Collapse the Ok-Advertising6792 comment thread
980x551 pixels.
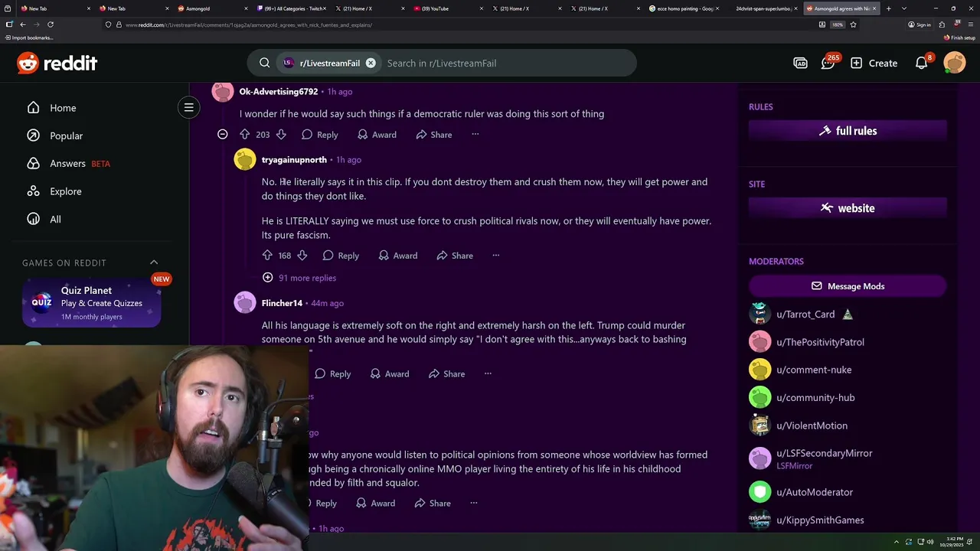pos(222,135)
